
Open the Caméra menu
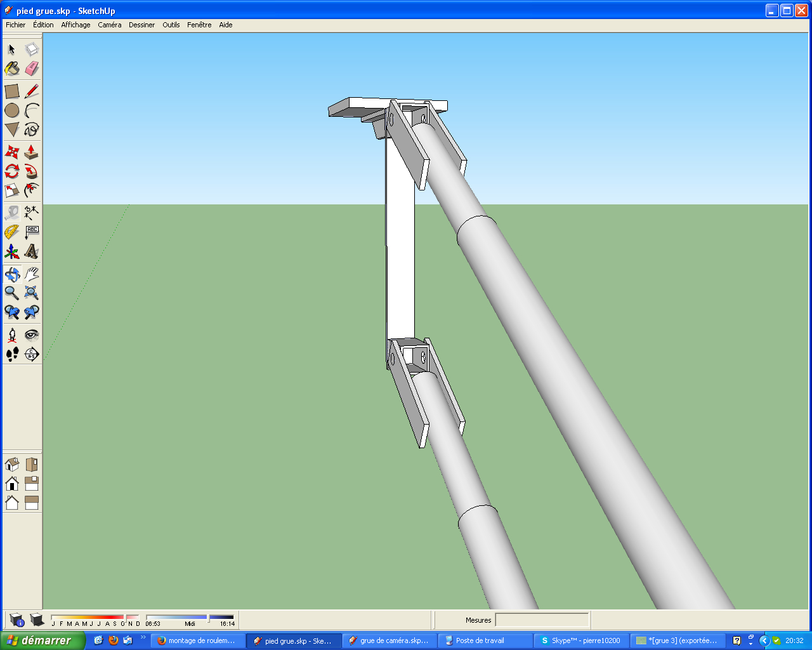tap(110, 25)
